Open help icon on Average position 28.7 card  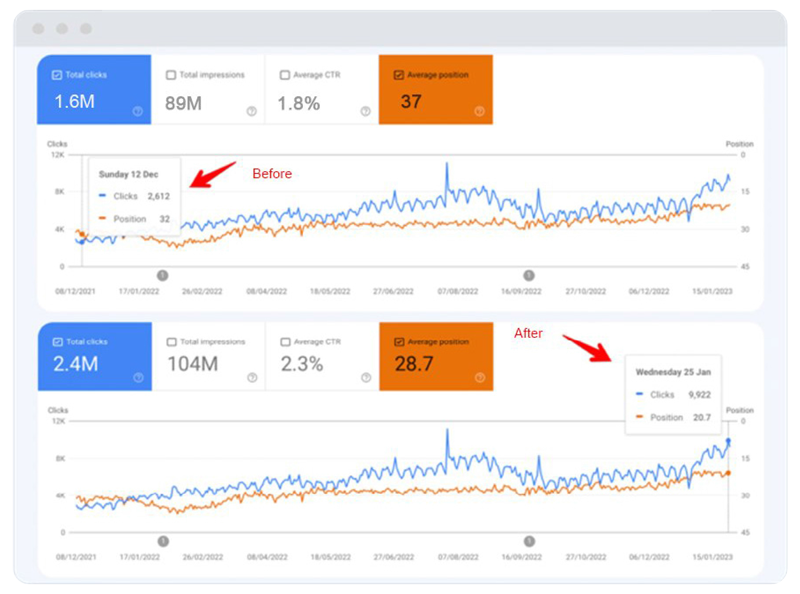479,378
